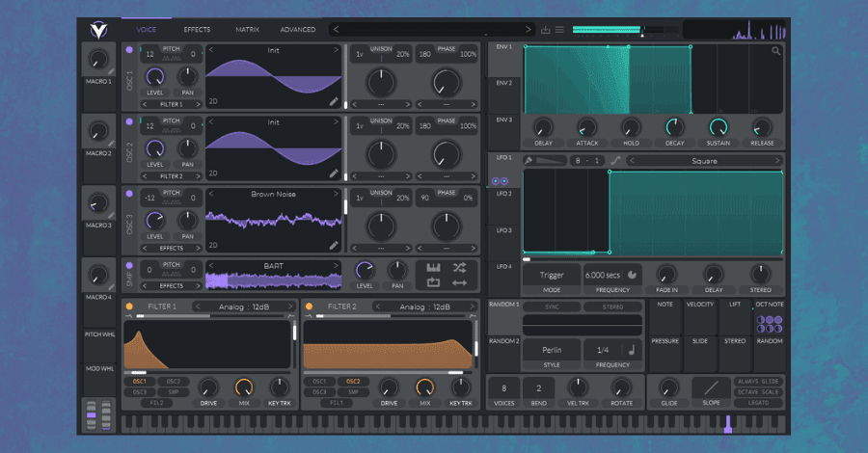Toggle OSC 1 on/off purple dot
Screen dimensions: 868x453
[x=129, y=50]
